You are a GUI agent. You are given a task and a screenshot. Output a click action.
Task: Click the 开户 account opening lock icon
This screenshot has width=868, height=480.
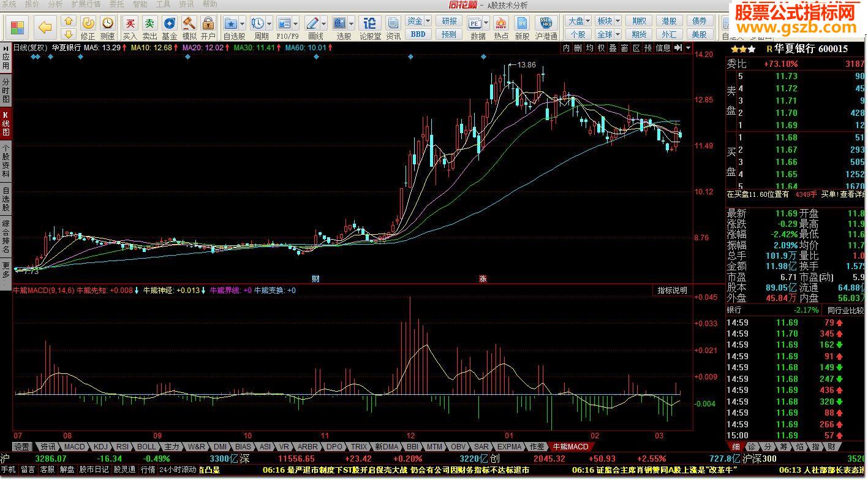point(208,28)
